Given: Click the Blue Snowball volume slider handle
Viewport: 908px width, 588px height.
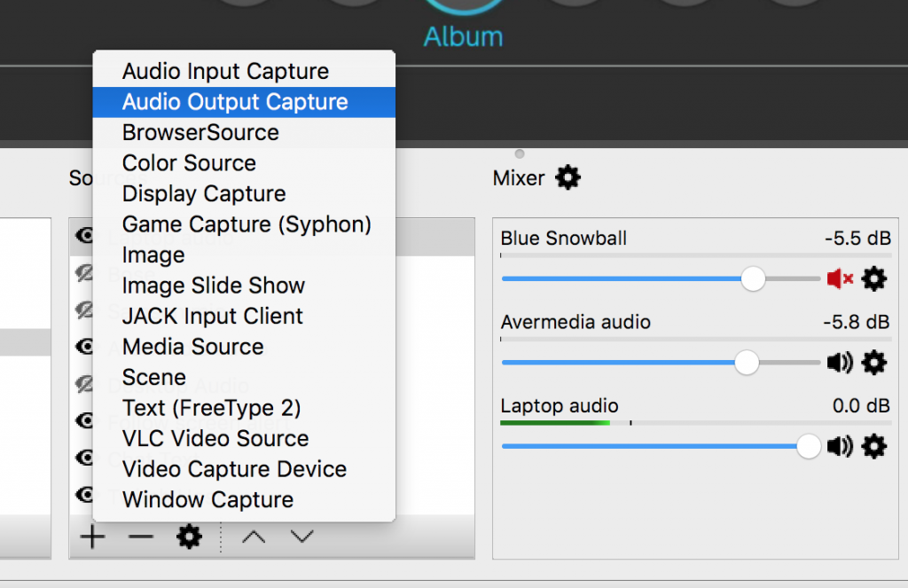Looking at the screenshot, I should [753, 279].
